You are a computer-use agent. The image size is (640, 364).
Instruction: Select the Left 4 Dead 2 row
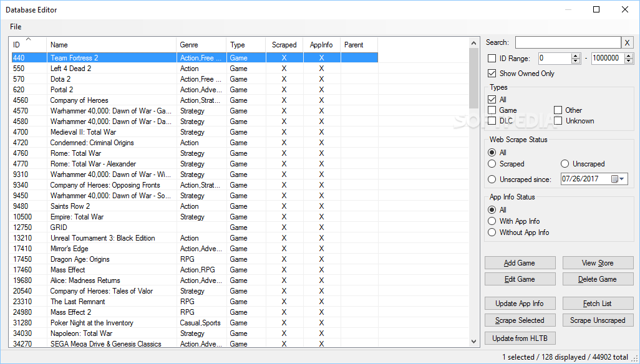(x=194, y=69)
